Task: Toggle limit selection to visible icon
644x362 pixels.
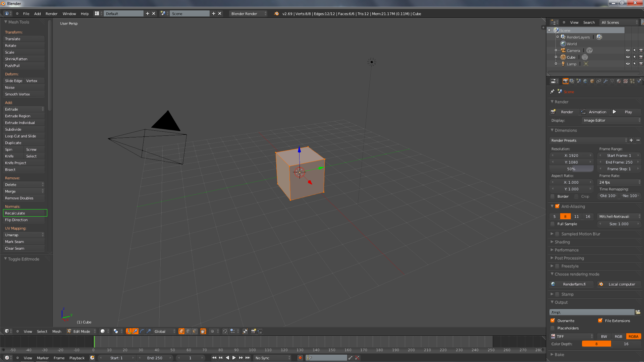Action: [x=203, y=331]
